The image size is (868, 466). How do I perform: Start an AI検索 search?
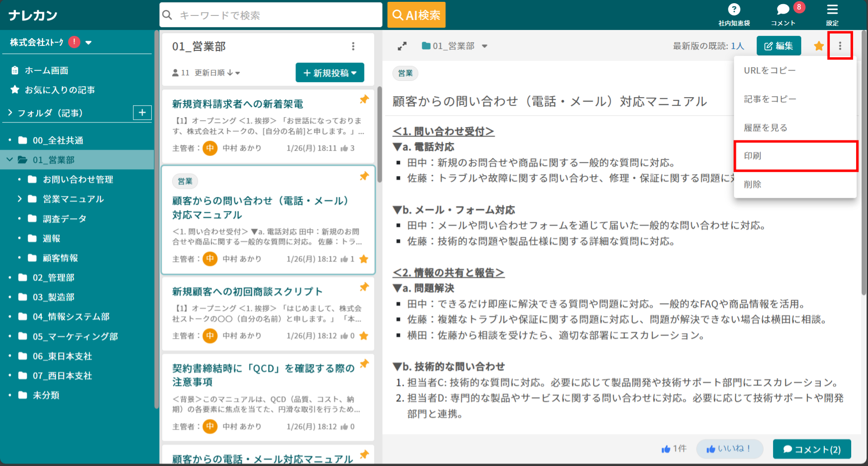tap(416, 15)
